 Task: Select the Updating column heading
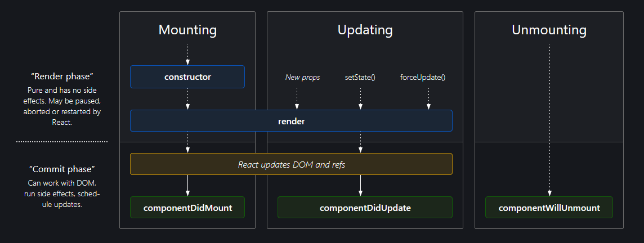click(x=365, y=30)
